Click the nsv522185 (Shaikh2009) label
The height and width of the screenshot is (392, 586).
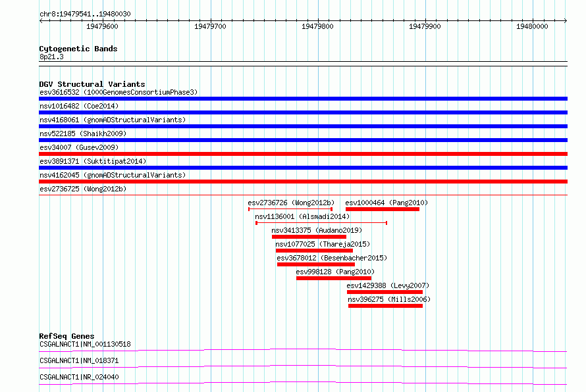(x=83, y=134)
